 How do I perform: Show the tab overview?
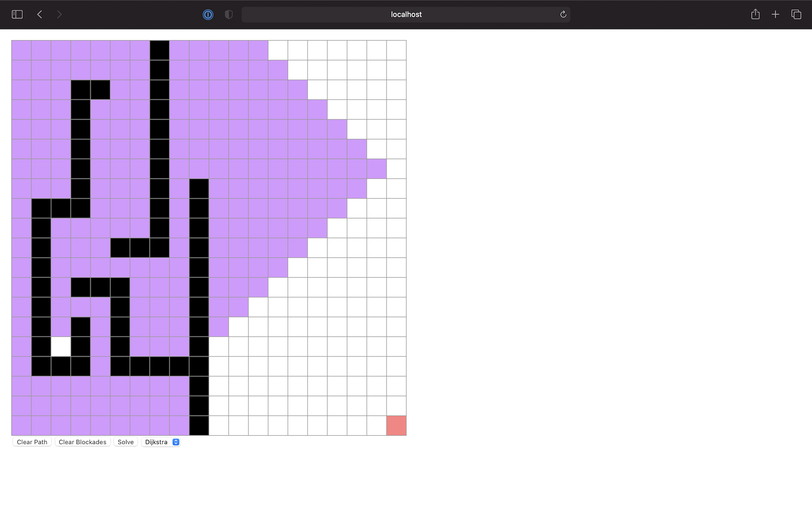(x=796, y=14)
